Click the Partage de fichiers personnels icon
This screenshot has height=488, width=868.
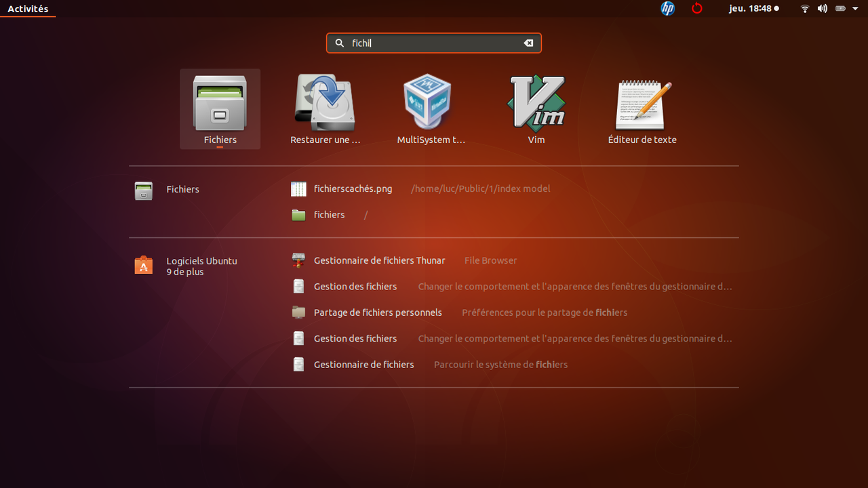click(298, 312)
